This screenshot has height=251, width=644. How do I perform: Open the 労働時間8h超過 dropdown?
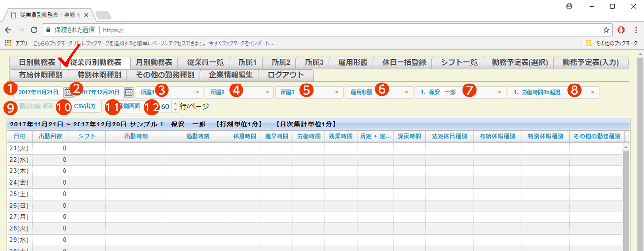pos(591,92)
